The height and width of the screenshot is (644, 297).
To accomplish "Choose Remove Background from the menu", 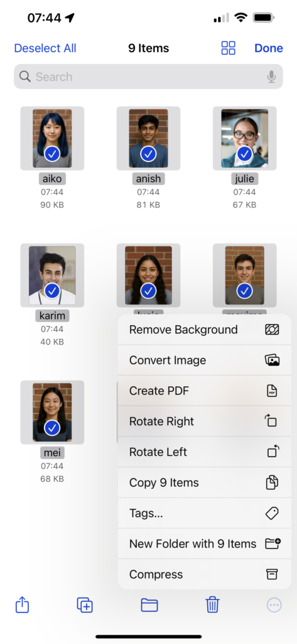I will (204, 330).
